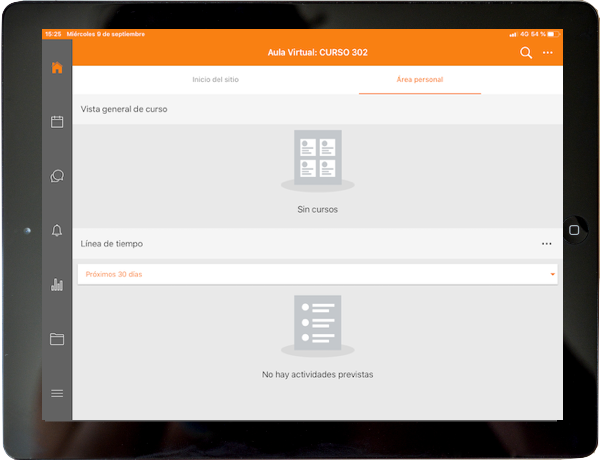Open Línea de tiempo three-dot menu
This screenshot has width=600, height=460.
click(546, 243)
